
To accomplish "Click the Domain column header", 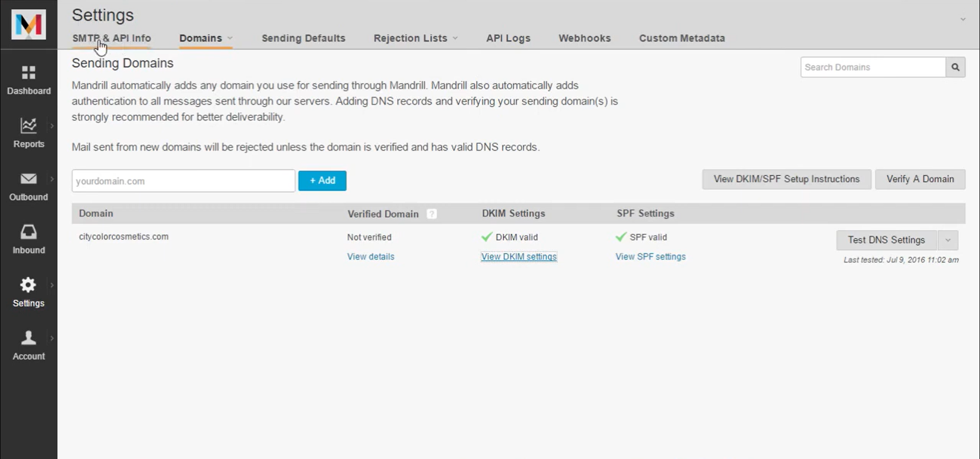I will coord(96,214).
